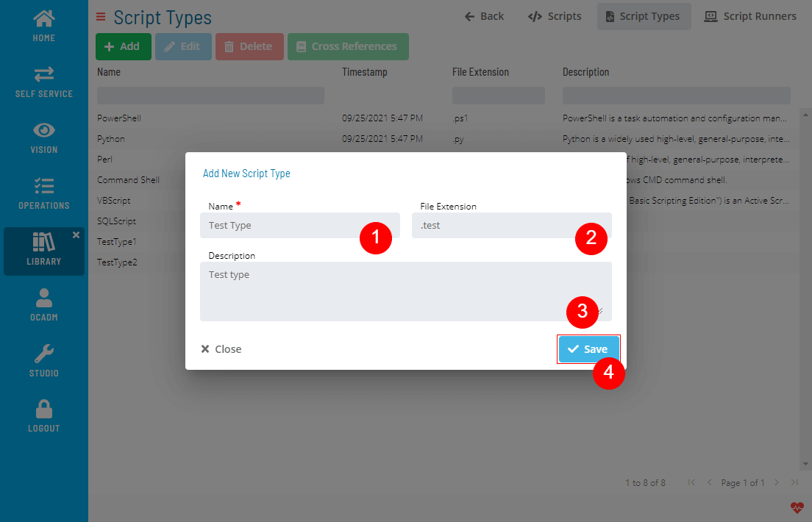Save the new script type
The width and height of the screenshot is (812, 522).
click(x=588, y=349)
